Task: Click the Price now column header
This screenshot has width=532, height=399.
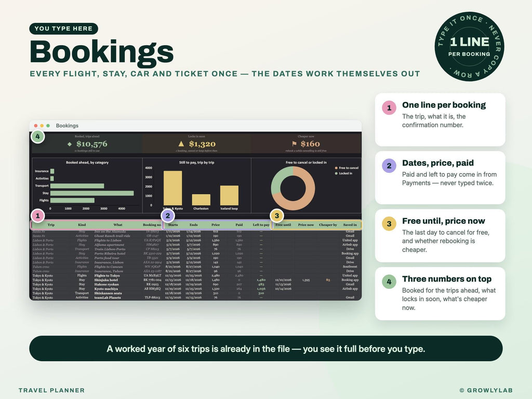Action: pos(305,225)
